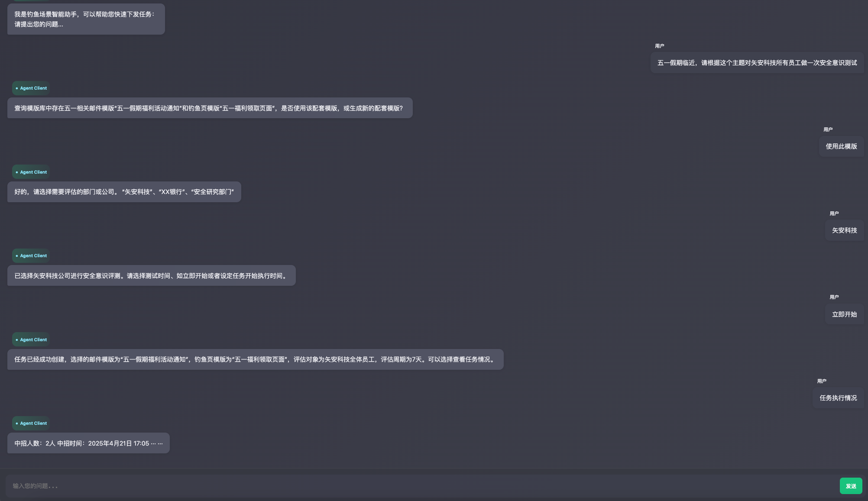The width and height of the screenshot is (868, 501).
Task: Click the 用户 label above 使用此模版
Action: pos(828,129)
